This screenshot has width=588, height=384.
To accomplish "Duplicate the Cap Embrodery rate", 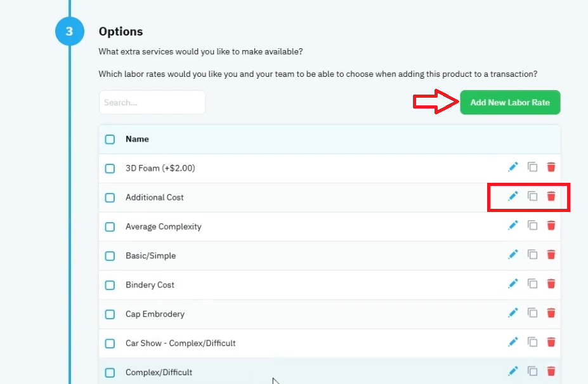I will coord(533,313).
